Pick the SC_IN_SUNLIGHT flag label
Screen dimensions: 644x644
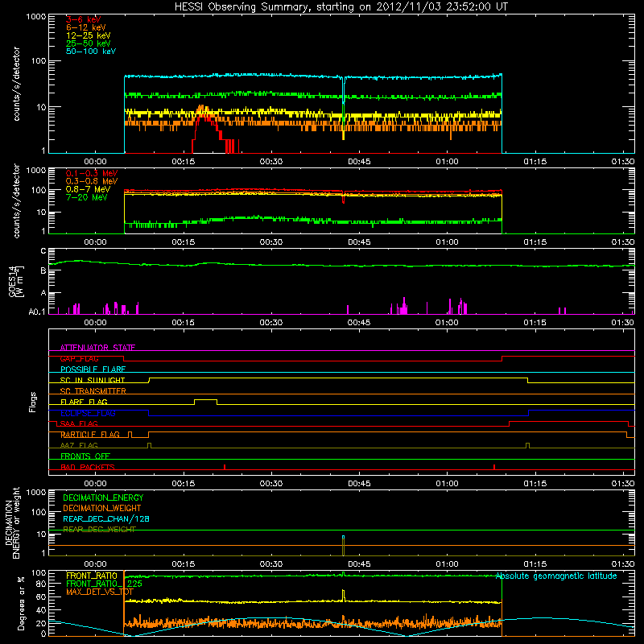(93, 380)
